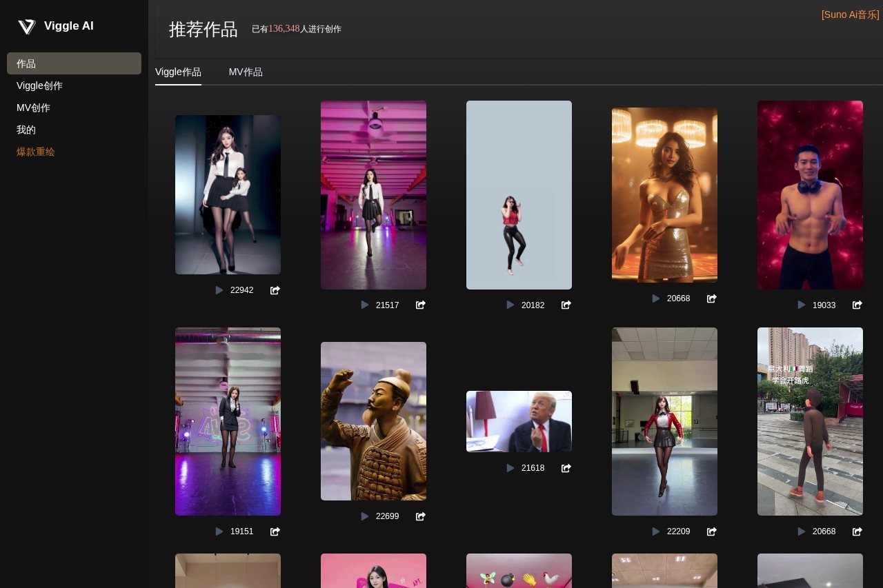Share the Trump desk video numbered 21618

click(x=566, y=468)
